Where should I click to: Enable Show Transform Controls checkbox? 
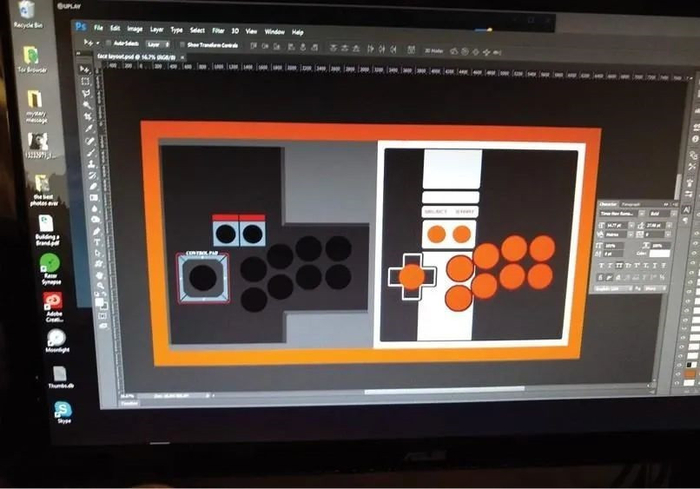coord(182,45)
